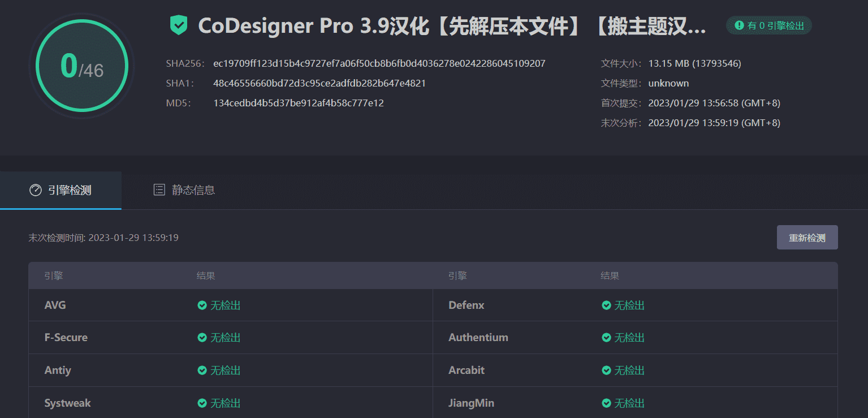Screen dimensions: 868x418
Task: Click the green check icon in the Defenx row
Action: 606,305
